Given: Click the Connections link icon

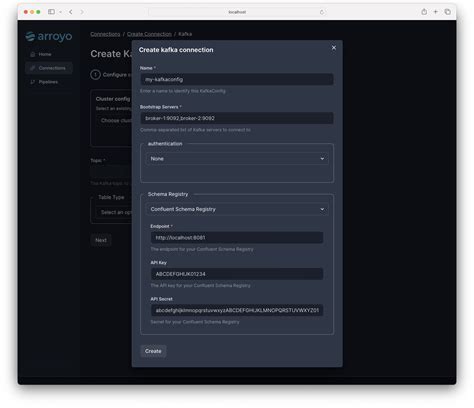Looking at the screenshot, I should 32,68.
